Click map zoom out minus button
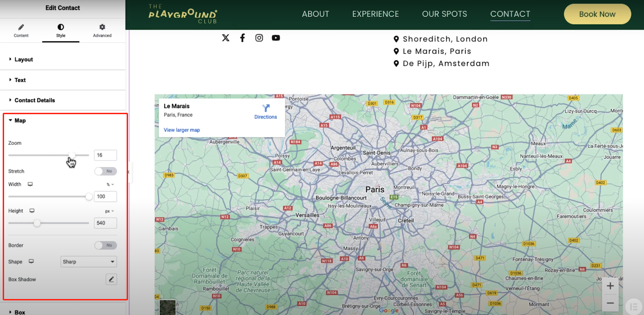The height and width of the screenshot is (315, 644). click(x=610, y=303)
